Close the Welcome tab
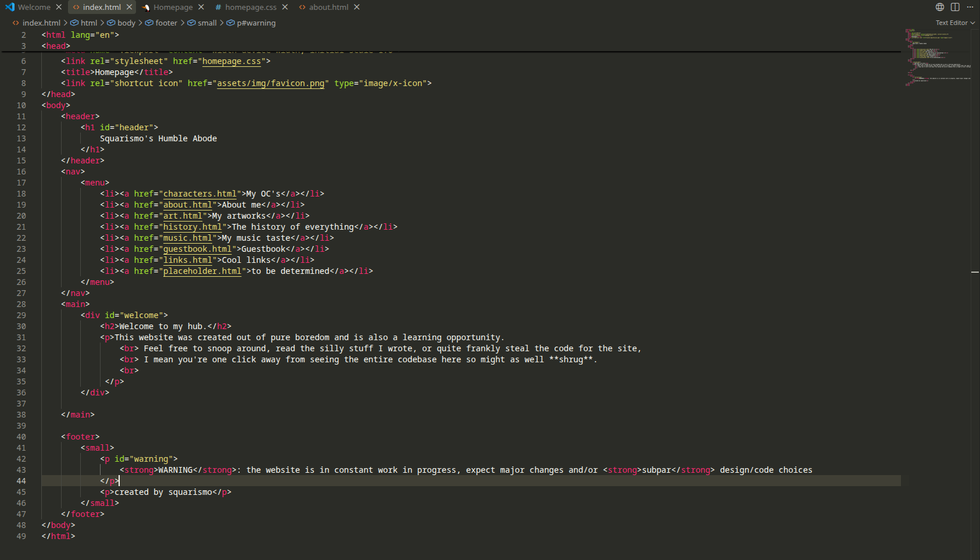 point(59,7)
